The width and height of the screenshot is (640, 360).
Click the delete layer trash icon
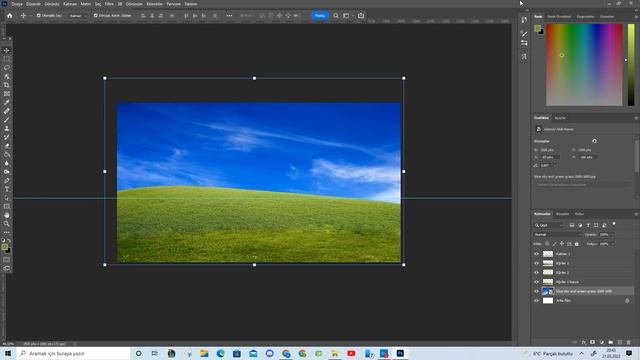click(629, 342)
